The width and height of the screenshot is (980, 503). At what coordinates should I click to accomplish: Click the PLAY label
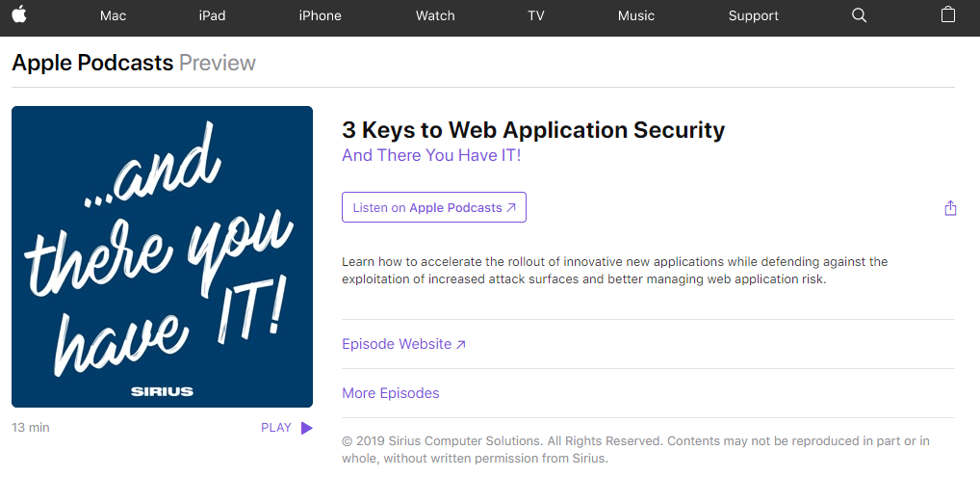tap(276, 428)
